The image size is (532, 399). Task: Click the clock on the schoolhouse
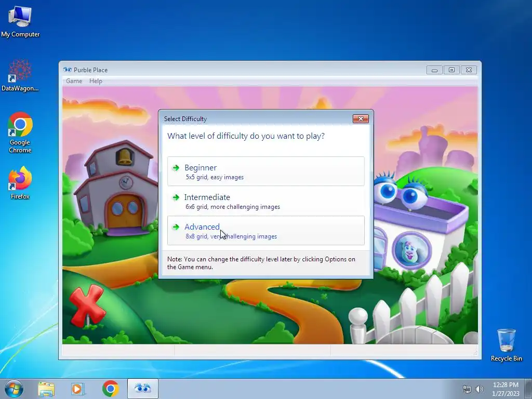click(126, 182)
